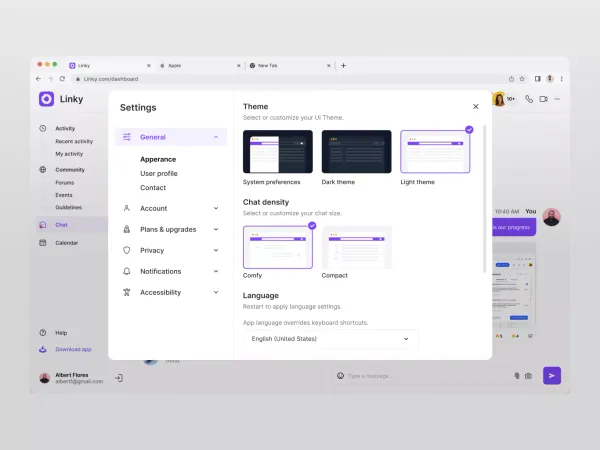Click the attachment paperclip icon
This screenshot has width=600, height=450.
(517, 376)
